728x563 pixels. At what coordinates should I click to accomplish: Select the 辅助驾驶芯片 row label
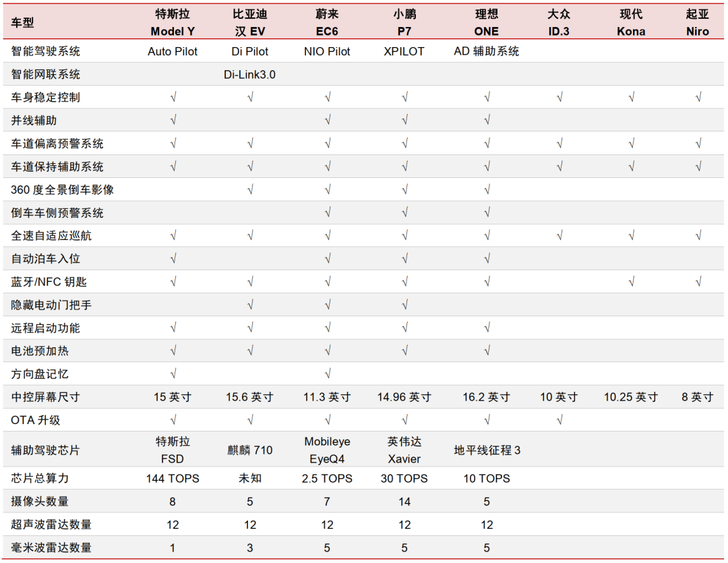pyautogui.click(x=46, y=450)
